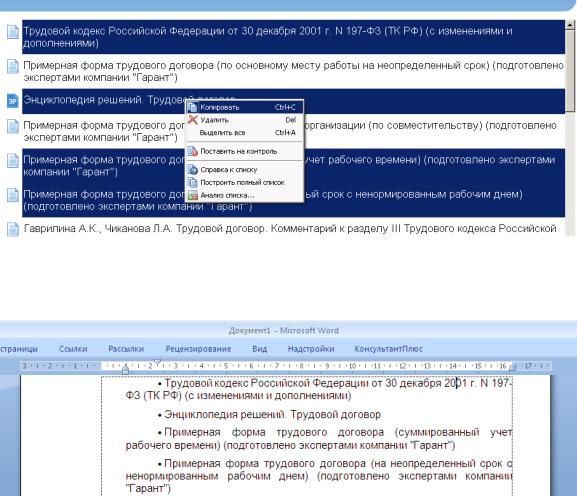The height and width of the screenshot is (496, 577).
Task: Click the left indent marker on ruler
Action: point(125,370)
